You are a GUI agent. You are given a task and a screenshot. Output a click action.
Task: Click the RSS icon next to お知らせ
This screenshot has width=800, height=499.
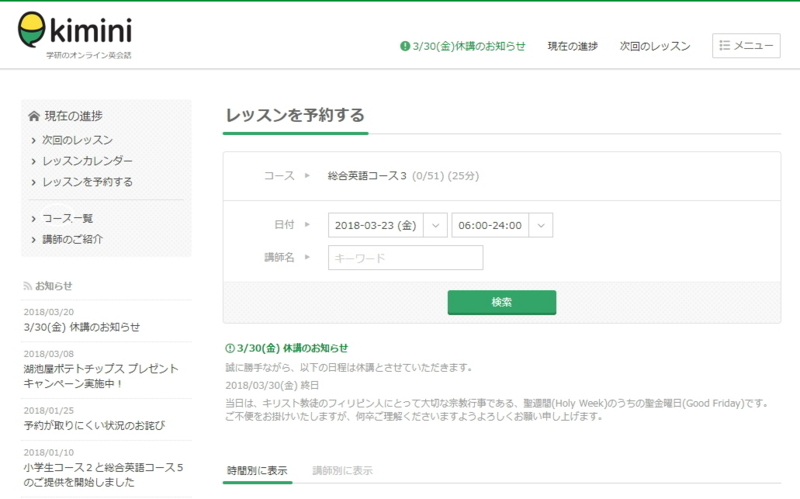[x=28, y=286]
